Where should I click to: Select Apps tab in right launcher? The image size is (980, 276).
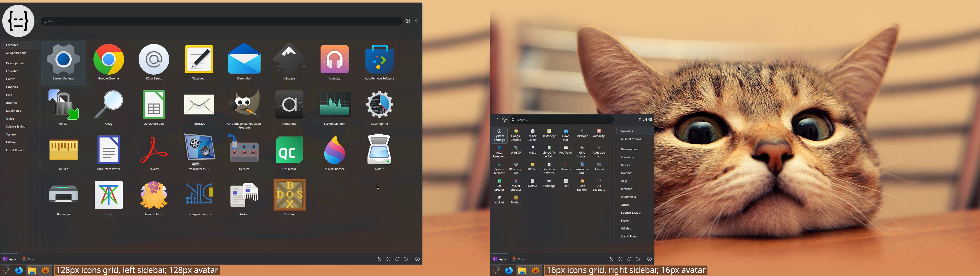pyautogui.click(x=499, y=259)
